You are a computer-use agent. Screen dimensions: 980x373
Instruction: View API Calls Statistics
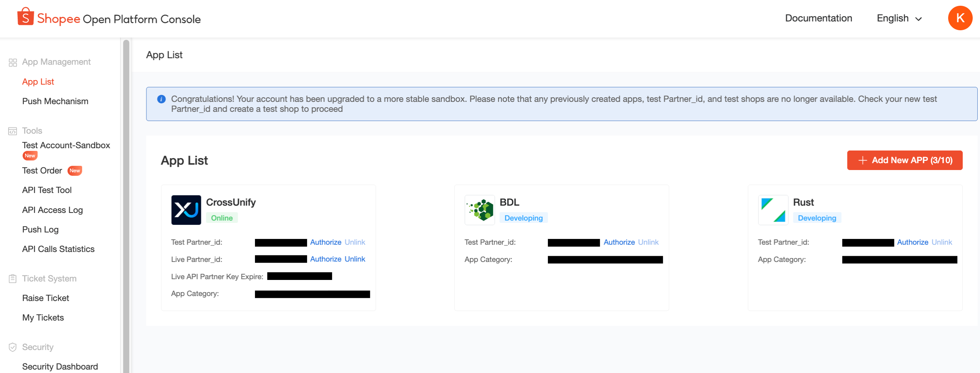[58, 249]
